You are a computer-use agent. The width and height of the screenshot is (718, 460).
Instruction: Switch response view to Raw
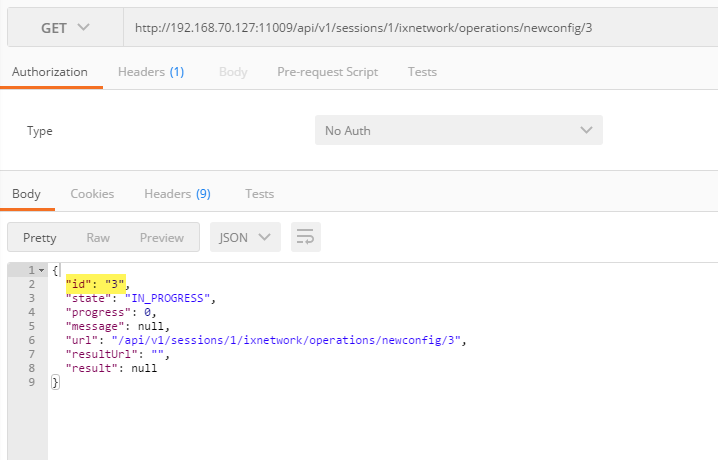pyautogui.click(x=98, y=237)
